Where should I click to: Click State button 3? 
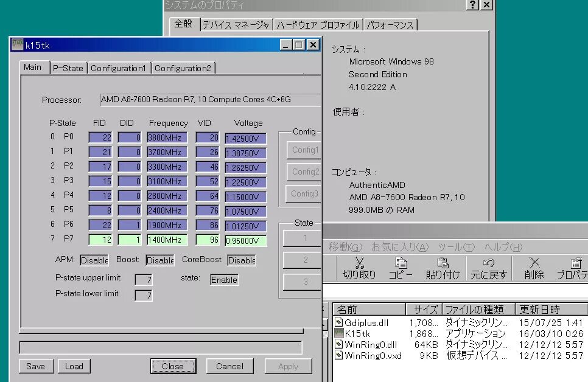303,282
